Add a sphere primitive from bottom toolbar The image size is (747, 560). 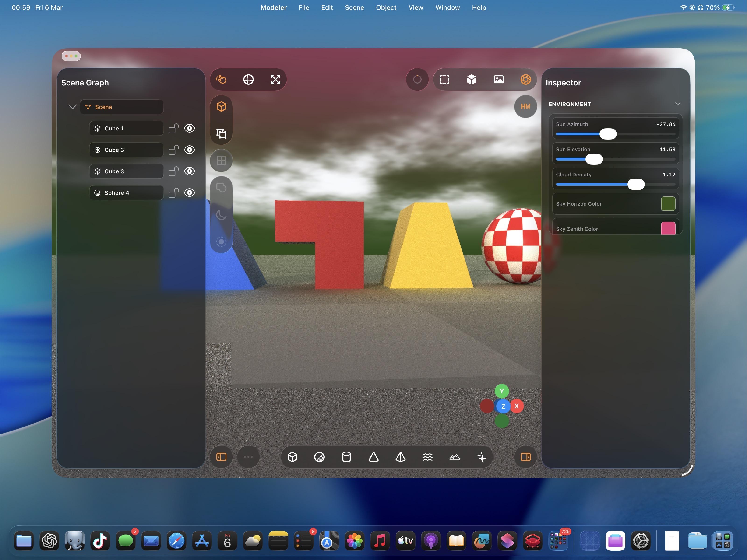(320, 457)
